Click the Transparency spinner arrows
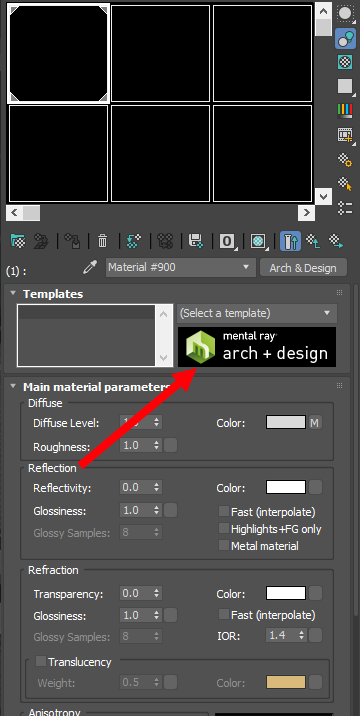 tap(157, 594)
